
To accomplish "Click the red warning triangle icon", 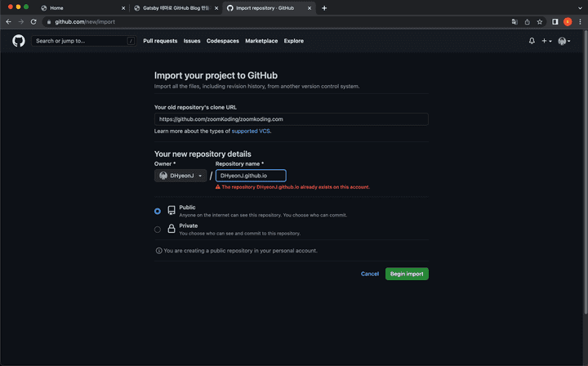I will point(217,187).
